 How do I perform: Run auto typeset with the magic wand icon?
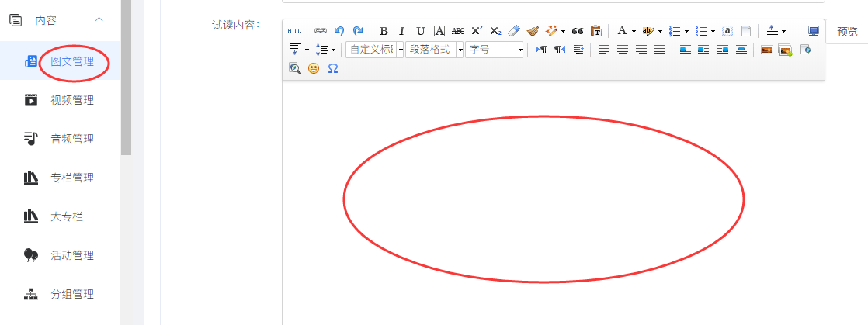click(551, 31)
